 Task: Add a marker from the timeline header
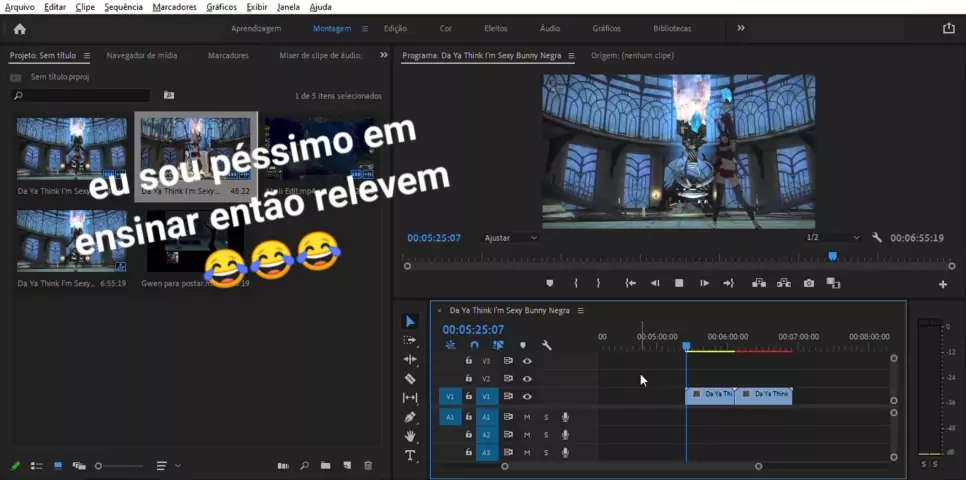[523, 345]
